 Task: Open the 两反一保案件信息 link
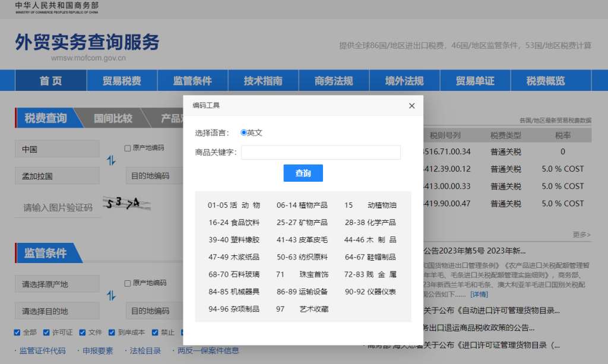(x=208, y=351)
